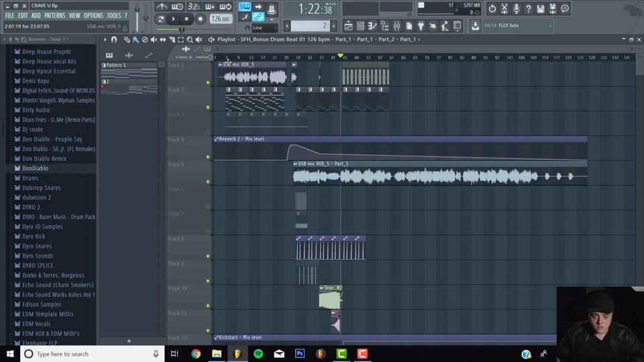Open the FLEX Beta news panel arrow
This screenshot has height=362, width=644.
click(x=550, y=25)
